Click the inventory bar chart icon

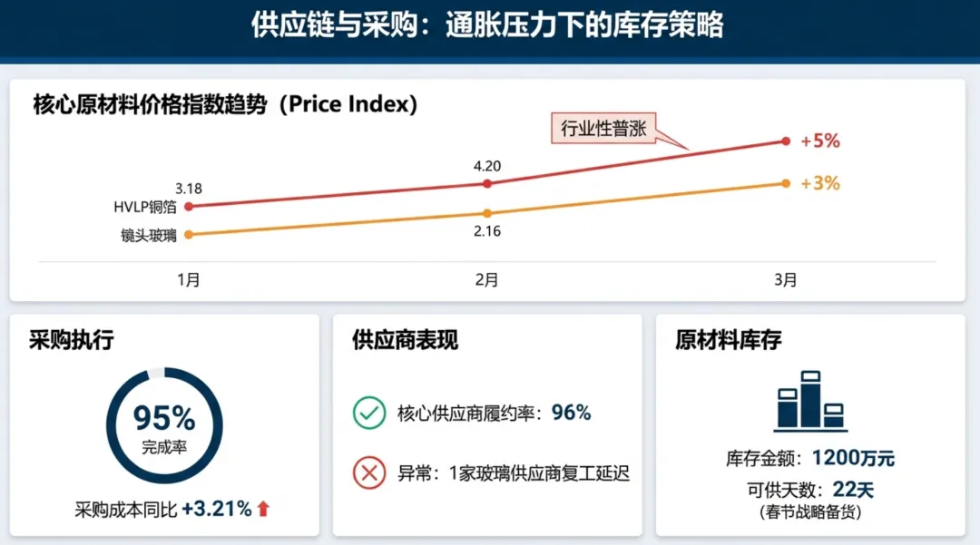click(810, 401)
